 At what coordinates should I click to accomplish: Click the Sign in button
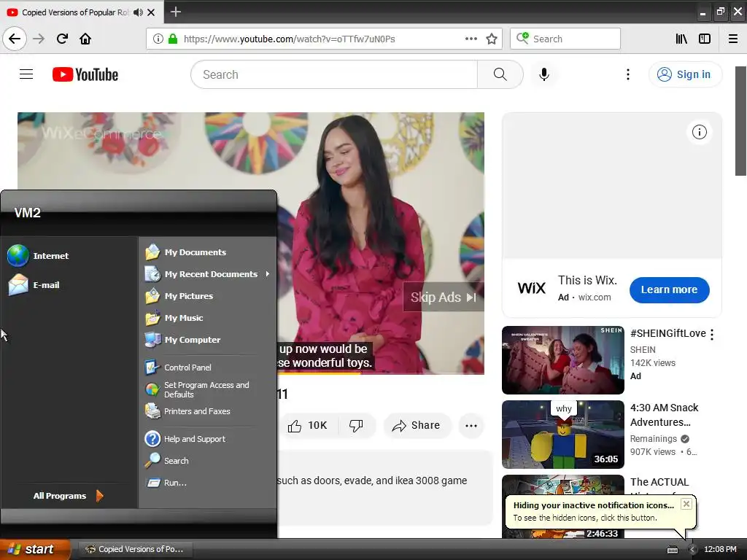685,74
